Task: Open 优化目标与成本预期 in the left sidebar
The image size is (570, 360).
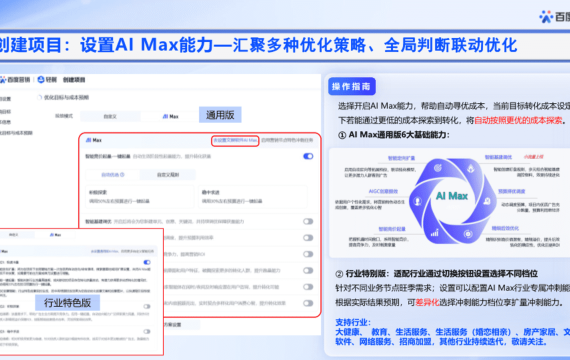Action: (x=16, y=133)
